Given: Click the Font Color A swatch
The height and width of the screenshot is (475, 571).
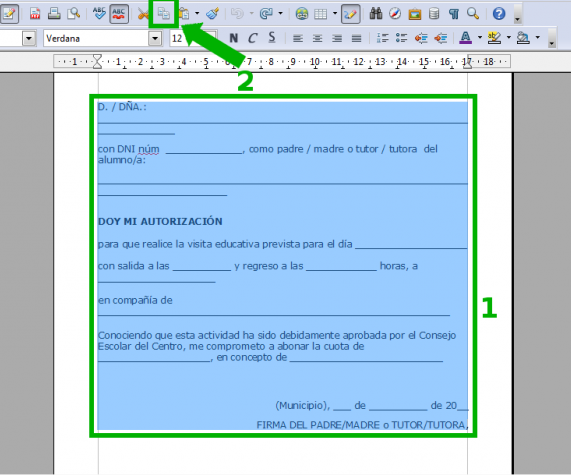Looking at the screenshot, I should point(466,38).
